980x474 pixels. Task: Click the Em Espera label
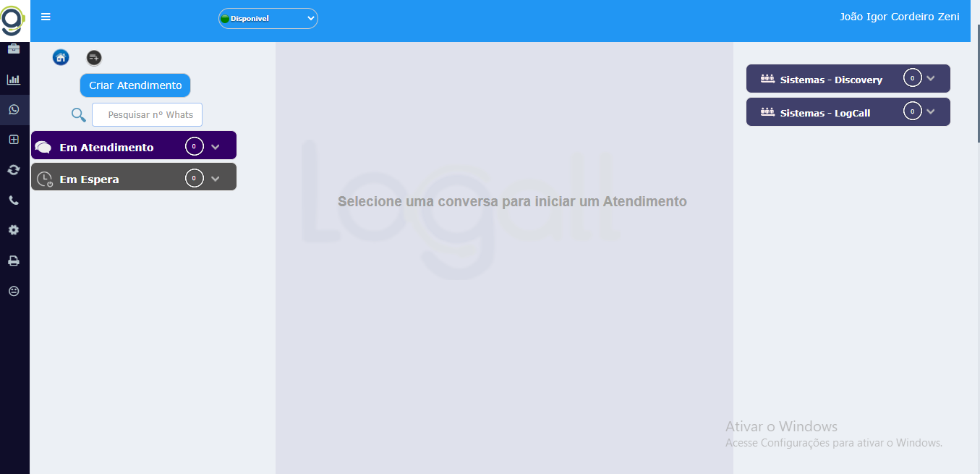(x=89, y=179)
